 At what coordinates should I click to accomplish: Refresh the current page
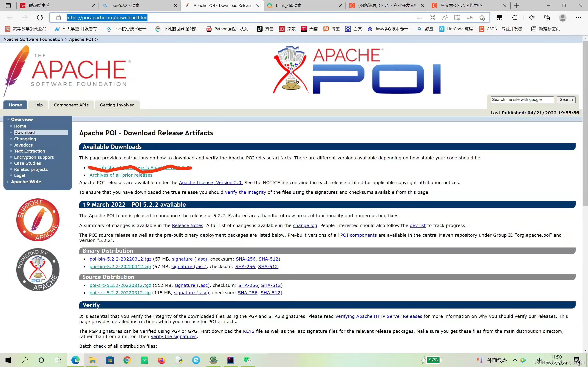[40, 17]
